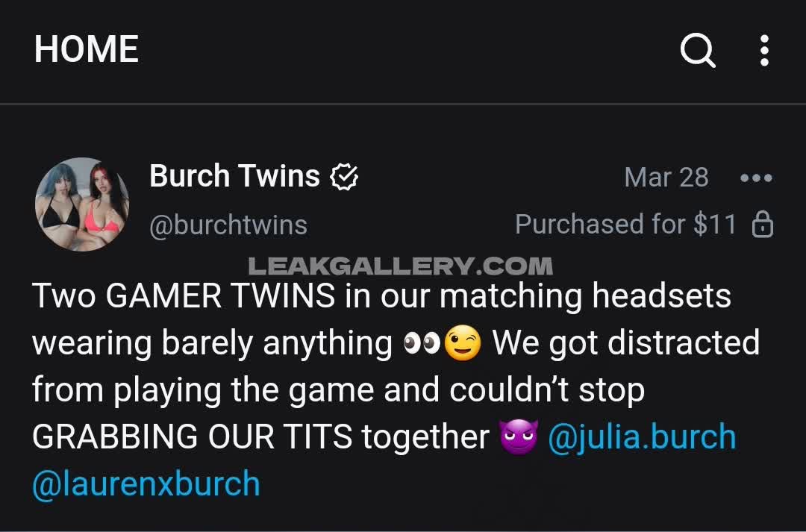This screenshot has height=532, width=806.
Task: Click the winking face emoji
Action: (x=463, y=342)
